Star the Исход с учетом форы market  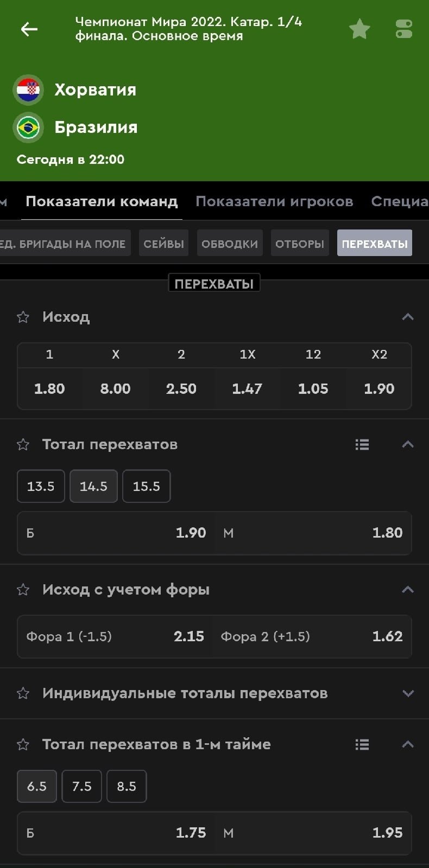point(23,590)
